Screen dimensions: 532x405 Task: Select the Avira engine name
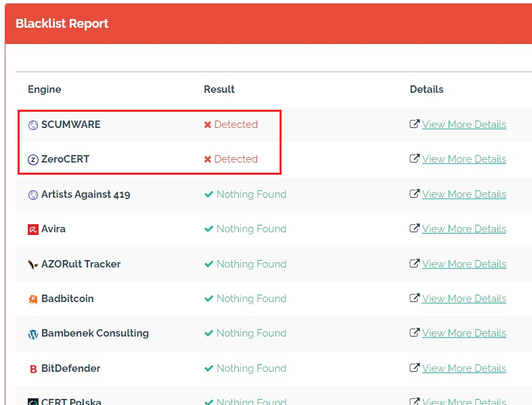(x=53, y=229)
